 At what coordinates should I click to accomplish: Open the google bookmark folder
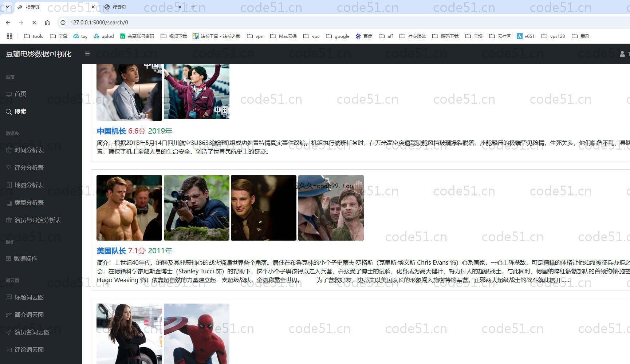pos(338,36)
